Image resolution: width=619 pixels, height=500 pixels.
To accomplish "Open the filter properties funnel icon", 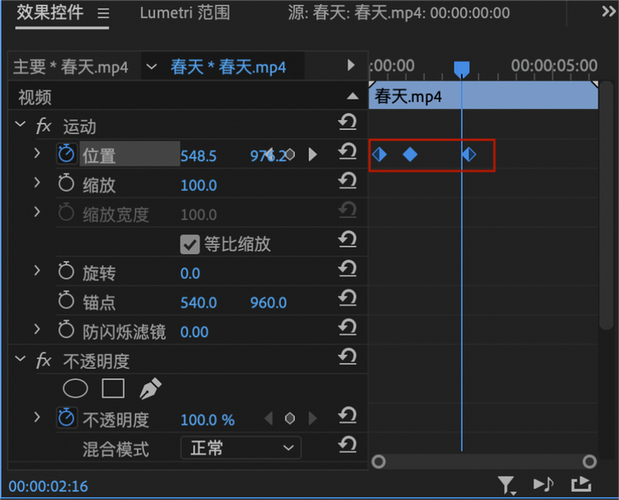I will 506,485.
